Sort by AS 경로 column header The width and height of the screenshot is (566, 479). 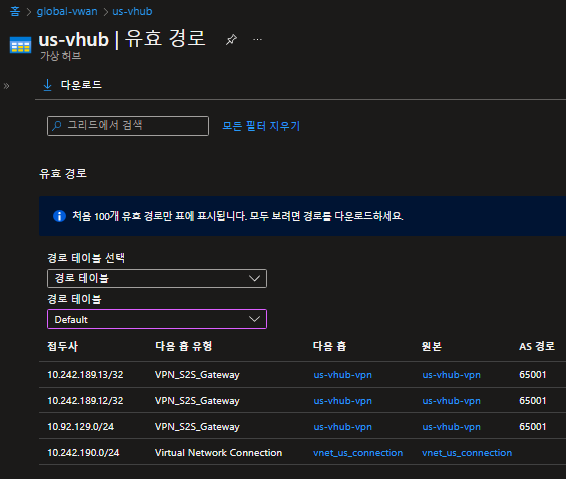pos(537,347)
